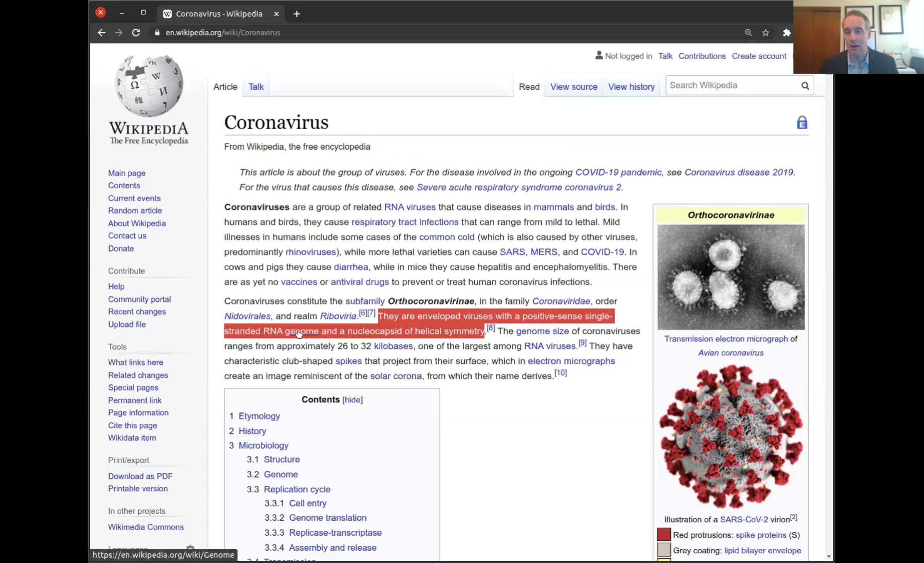924x563 pixels.
Task: Open the extensions puzzle icon
Action: coord(787,33)
